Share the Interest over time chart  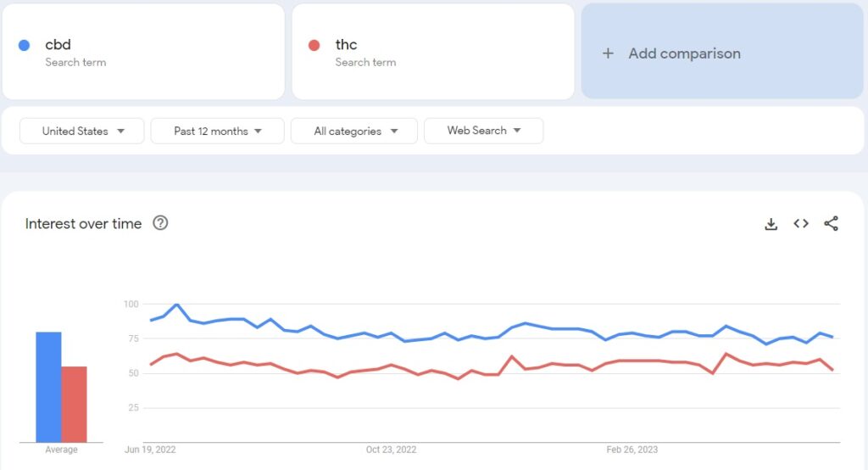831,224
